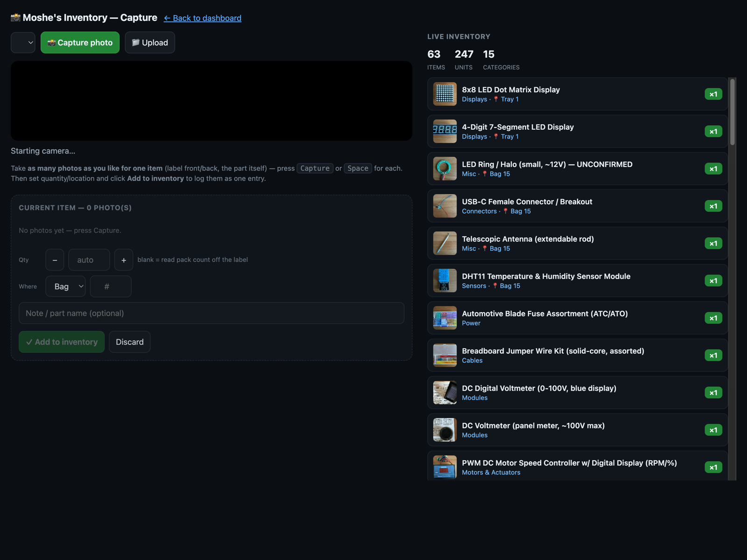
Task: Open DC Voltmeter panel meter thumbnail
Action: [x=445, y=430]
